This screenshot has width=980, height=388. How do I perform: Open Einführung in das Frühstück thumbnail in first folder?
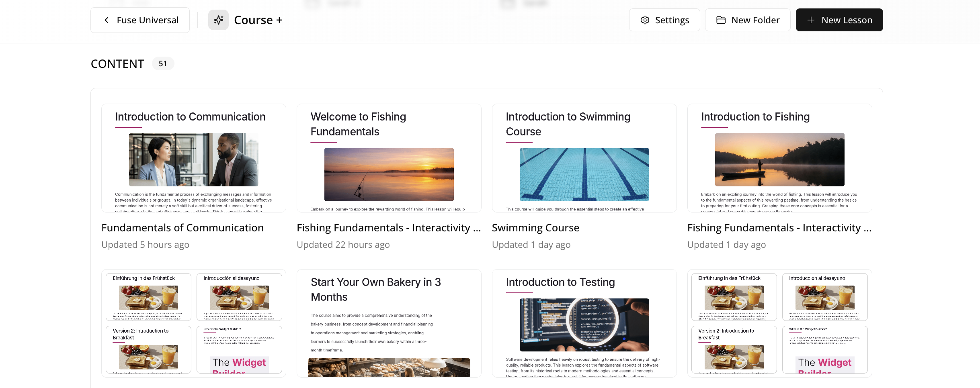pyautogui.click(x=148, y=297)
